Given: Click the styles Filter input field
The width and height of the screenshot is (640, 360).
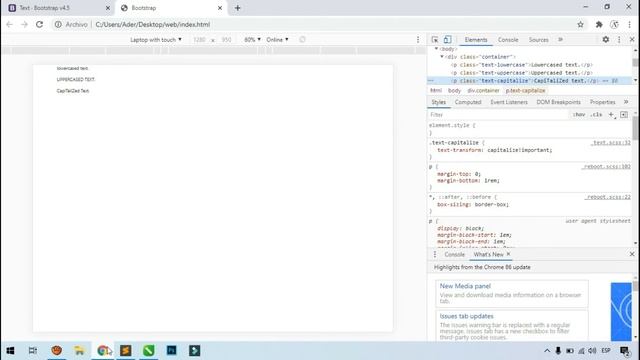Looking at the screenshot, I should point(498,115).
